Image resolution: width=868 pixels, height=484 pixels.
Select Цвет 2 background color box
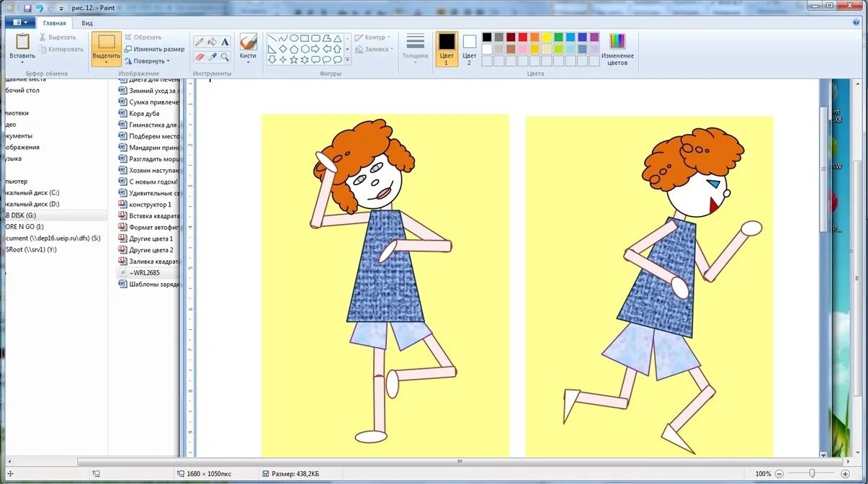click(x=470, y=49)
